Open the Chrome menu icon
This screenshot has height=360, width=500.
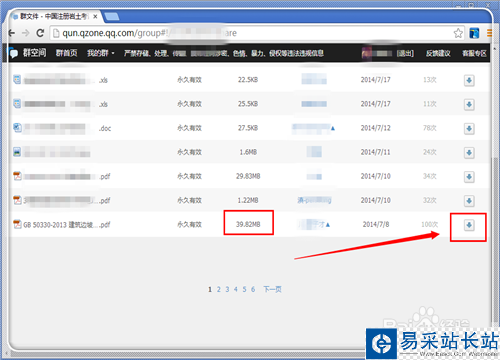click(489, 33)
